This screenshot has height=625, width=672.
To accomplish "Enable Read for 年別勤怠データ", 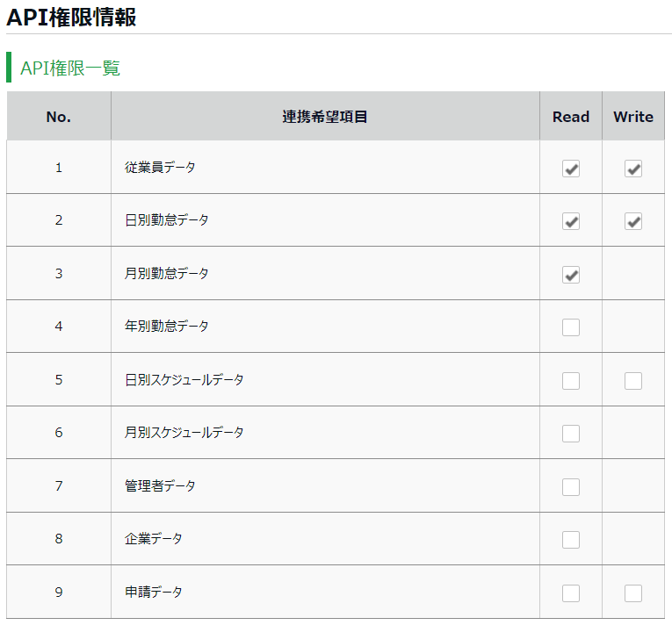I will [x=571, y=327].
